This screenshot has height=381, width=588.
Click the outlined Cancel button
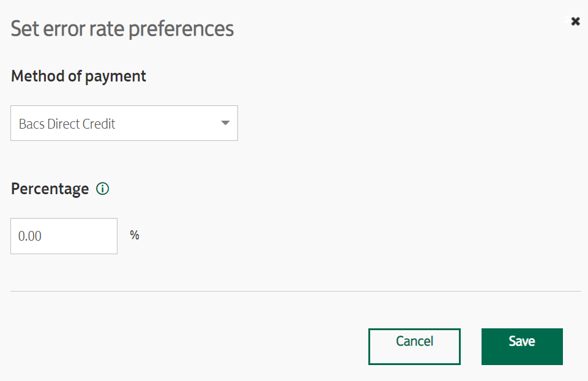[x=414, y=347]
